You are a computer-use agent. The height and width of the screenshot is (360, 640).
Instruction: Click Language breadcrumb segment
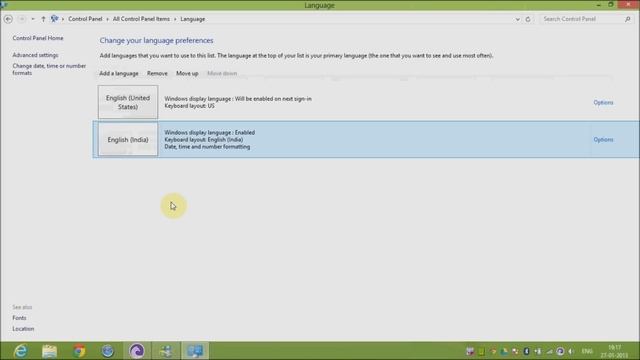click(193, 19)
